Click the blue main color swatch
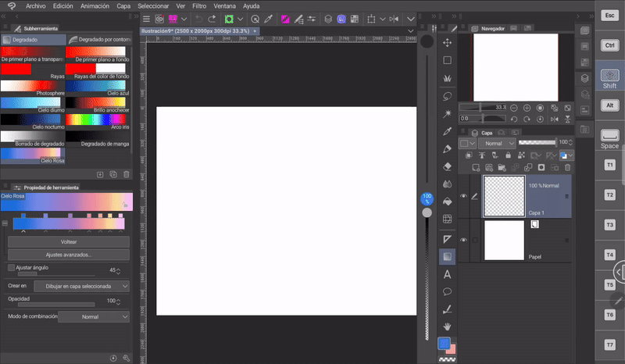Viewport: 625px width, 364px height. click(444, 343)
